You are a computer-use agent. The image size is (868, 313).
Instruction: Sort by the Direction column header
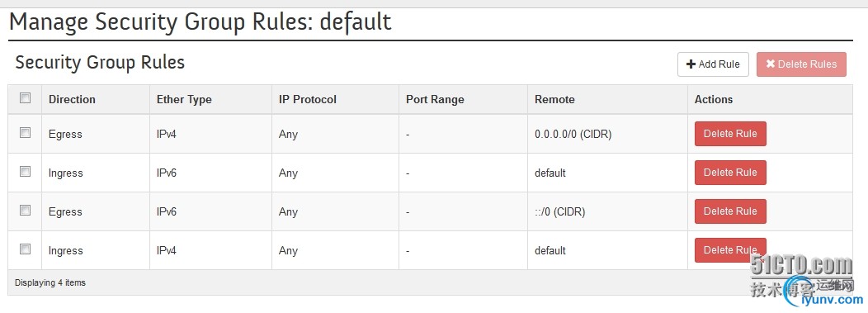pos(72,100)
